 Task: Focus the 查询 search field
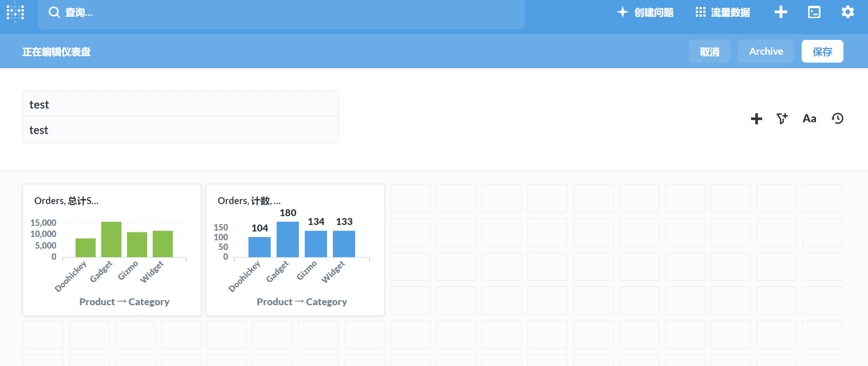tap(281, 13)
